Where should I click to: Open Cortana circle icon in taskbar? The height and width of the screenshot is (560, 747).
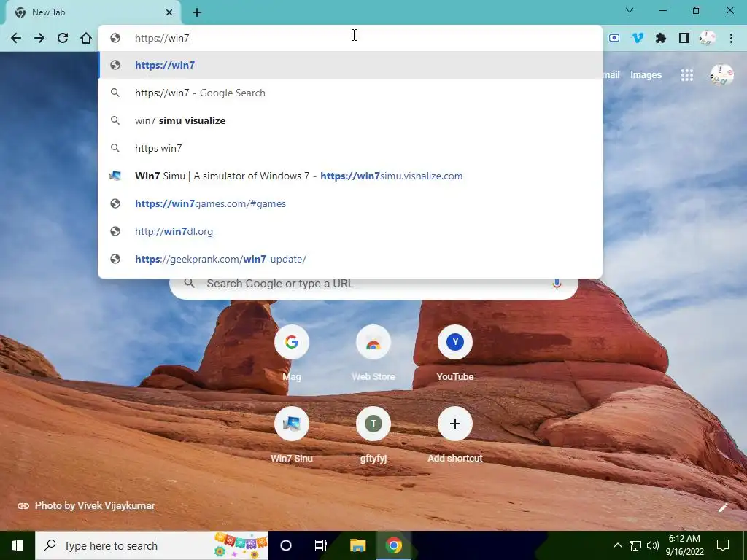pos(286,545)
